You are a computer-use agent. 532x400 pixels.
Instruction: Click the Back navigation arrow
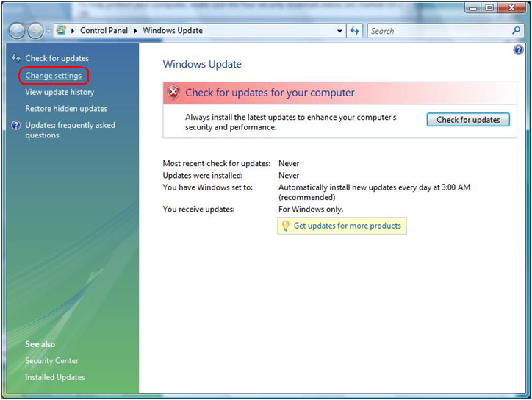(x=17, y=31)
